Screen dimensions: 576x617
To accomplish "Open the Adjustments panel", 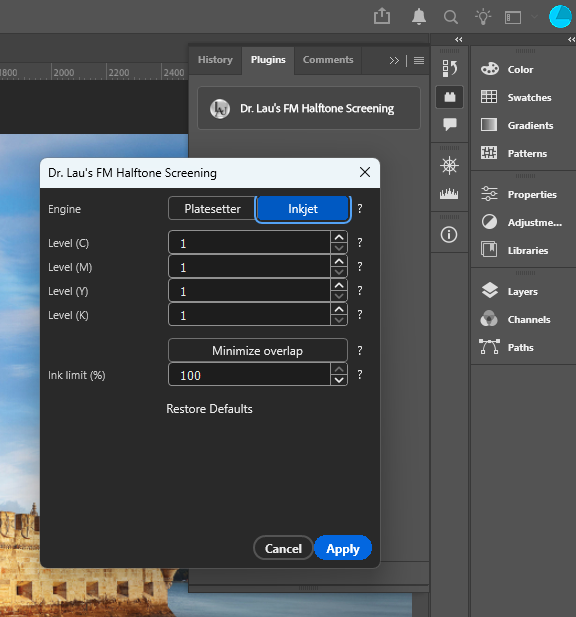I will coord(523,222).
